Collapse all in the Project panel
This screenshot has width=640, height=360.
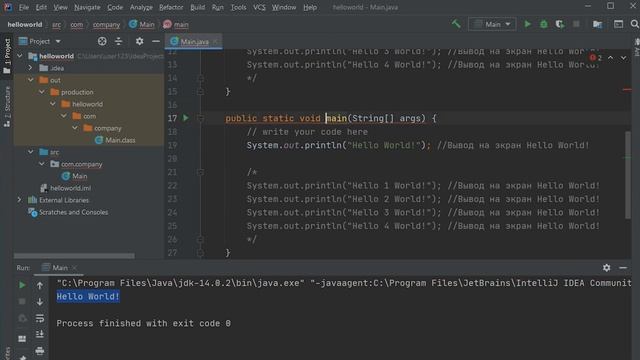click(118, 41)
